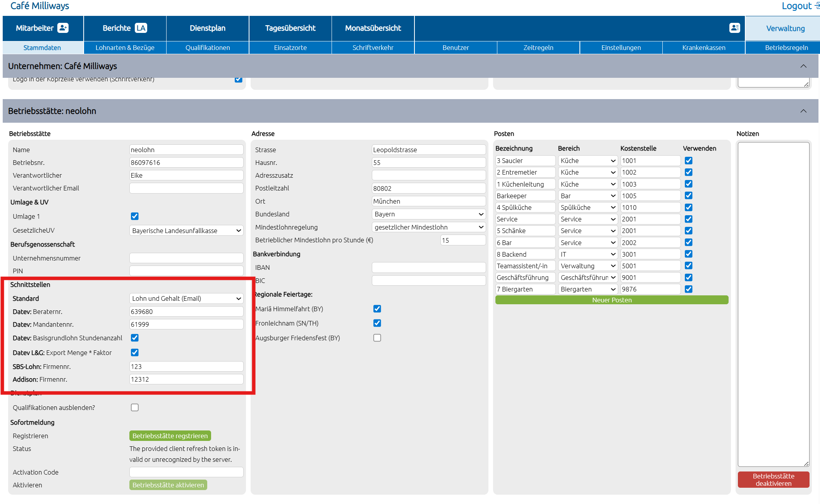Open the Bereich dropdown for Barkeeper
The image size is (820, 504).
coord(588,196)
